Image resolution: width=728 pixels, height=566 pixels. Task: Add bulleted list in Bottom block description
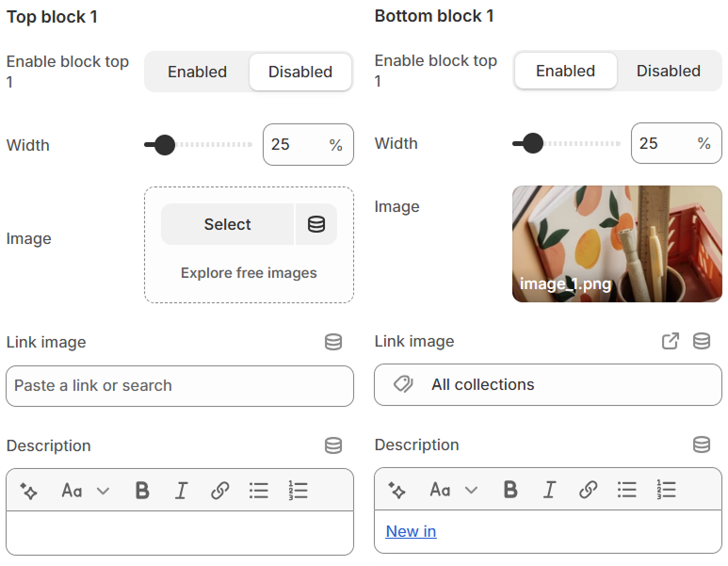pyautogui.click(x=627, y=490)
